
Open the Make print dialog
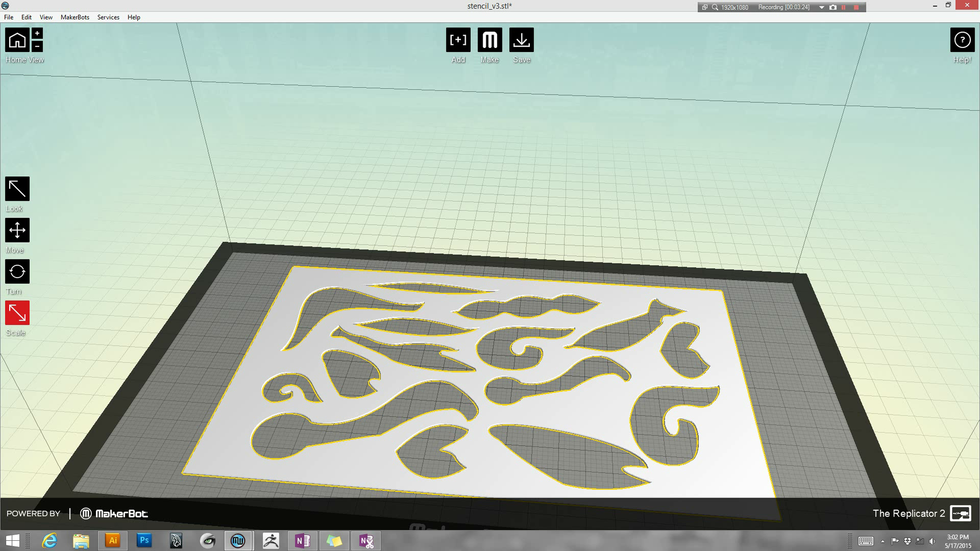(x=489, y=39)
